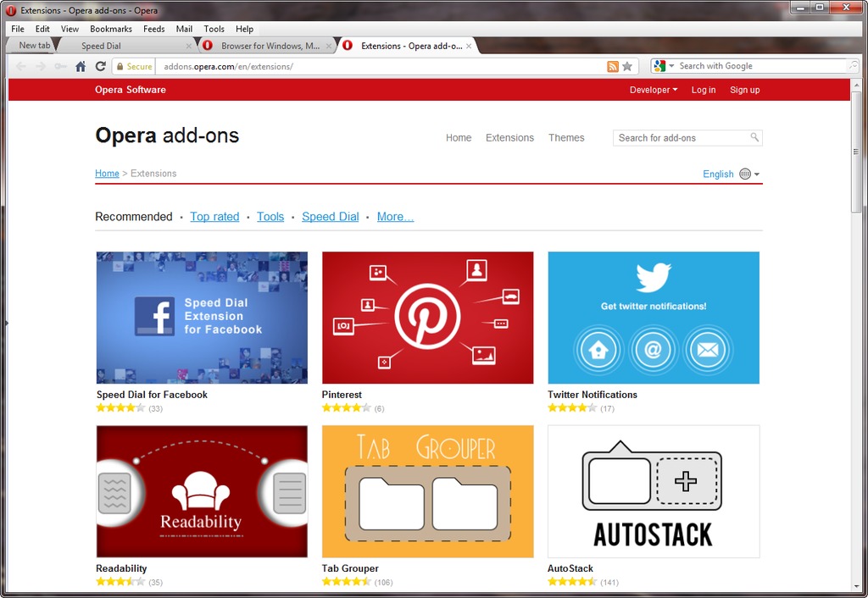Click the Opera add-ons heading

[167, 136]
